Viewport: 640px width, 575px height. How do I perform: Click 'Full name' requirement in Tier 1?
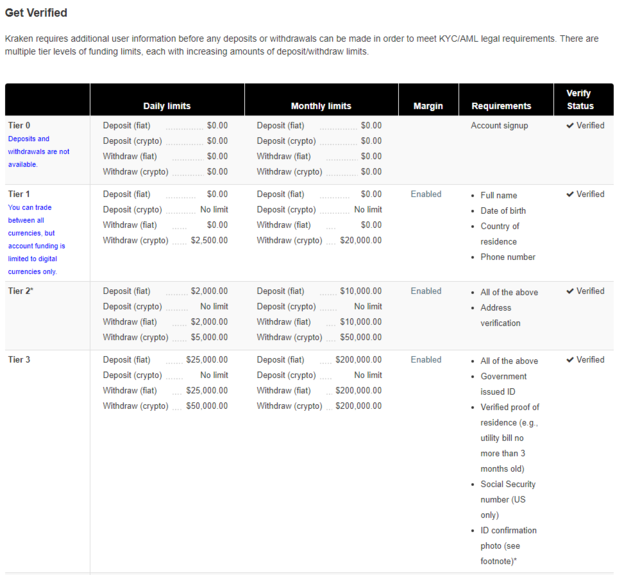[x=499, y=195]
